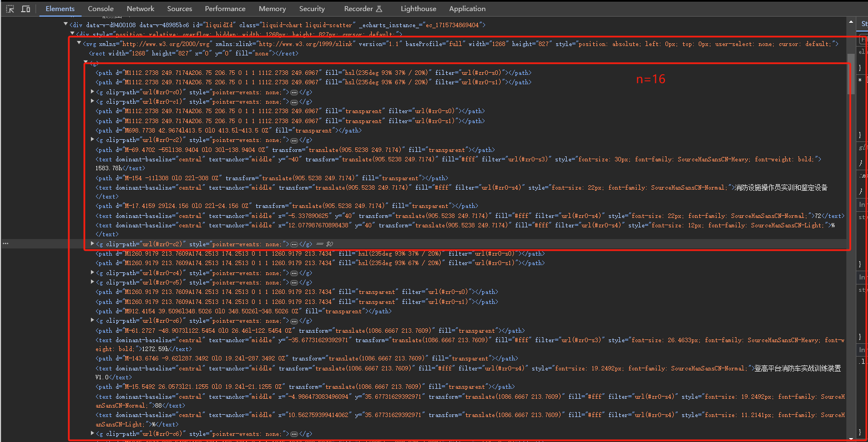Toggle the device toolbar icon
The height and width of the screenshot is (442, 868).
click(26, 9)
